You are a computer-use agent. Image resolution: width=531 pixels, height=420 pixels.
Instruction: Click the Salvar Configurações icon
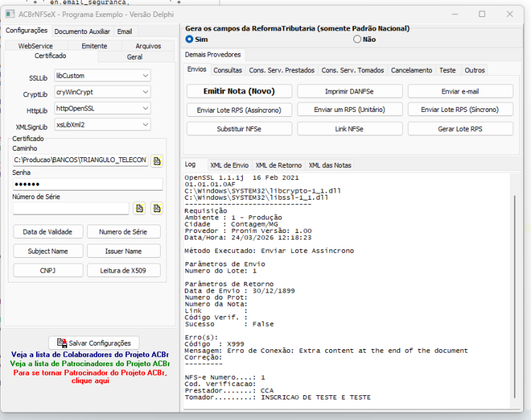tap(62, 343)
